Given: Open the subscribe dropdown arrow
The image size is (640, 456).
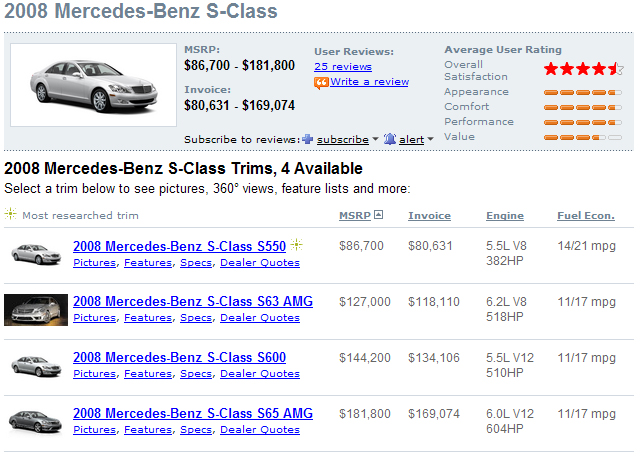Looking at the screenshot, I should tap(375, 139).
